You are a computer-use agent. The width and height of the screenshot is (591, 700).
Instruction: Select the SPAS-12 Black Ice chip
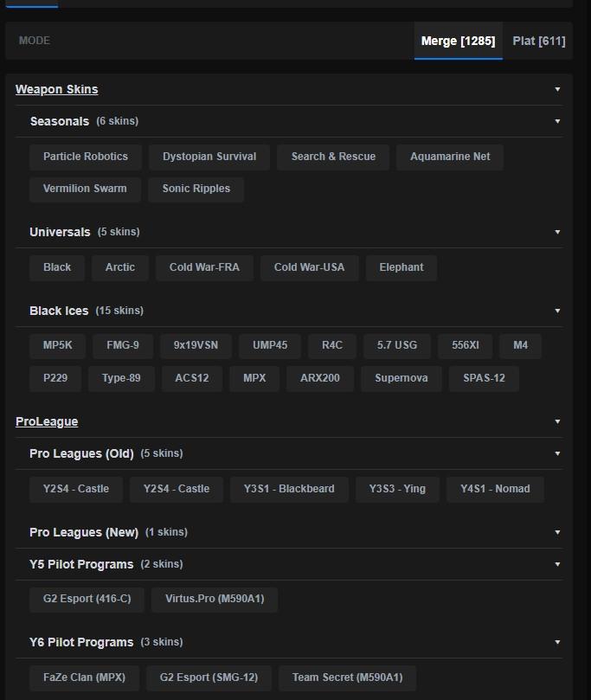pyautogui.click(x=484, y=378)
